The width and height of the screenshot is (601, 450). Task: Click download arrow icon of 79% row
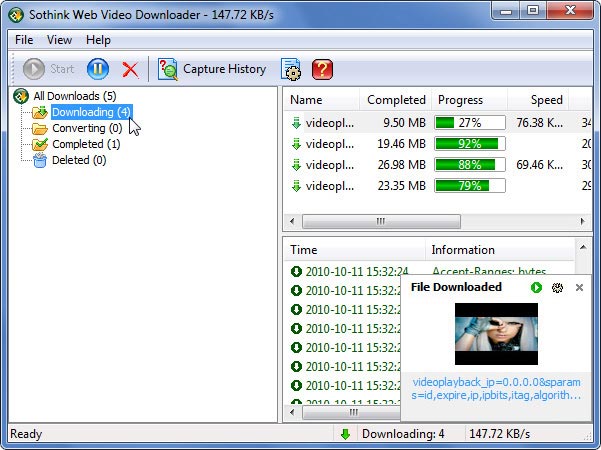pos(296,186)
